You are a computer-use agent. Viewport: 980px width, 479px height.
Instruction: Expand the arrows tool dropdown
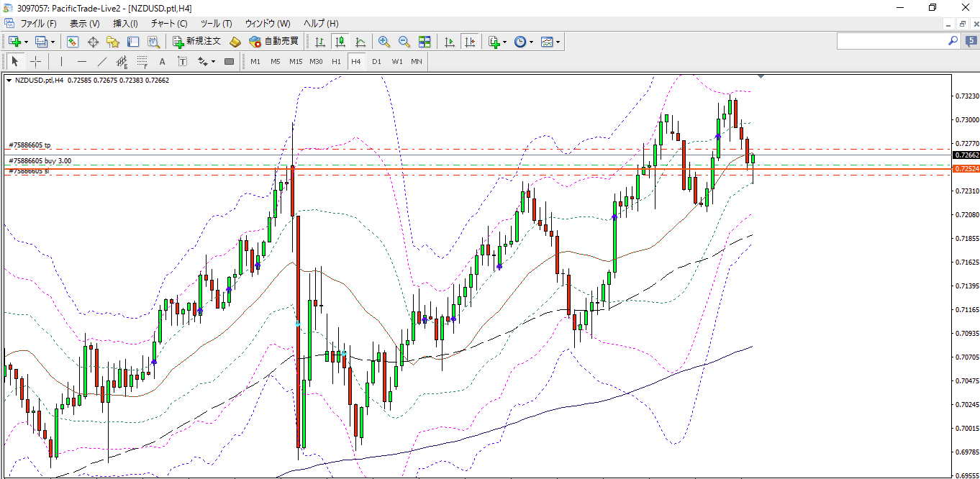[214, 61]
